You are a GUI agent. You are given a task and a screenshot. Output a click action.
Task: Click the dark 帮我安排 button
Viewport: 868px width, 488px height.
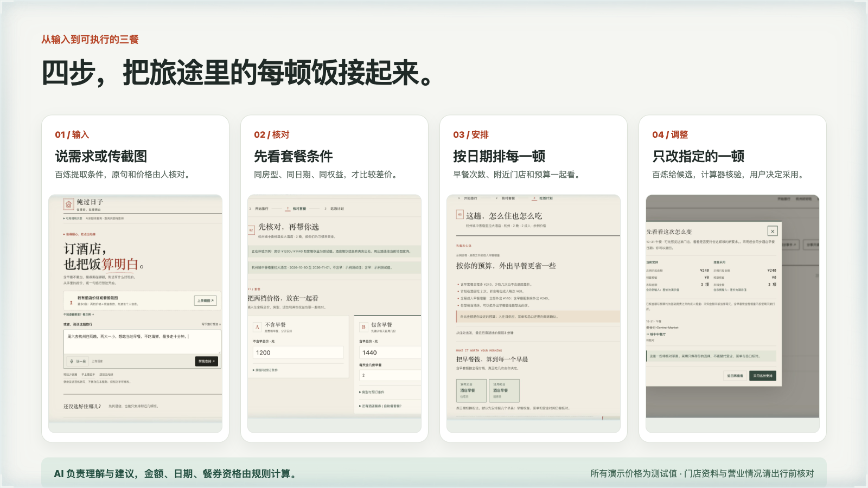(207, 361)
